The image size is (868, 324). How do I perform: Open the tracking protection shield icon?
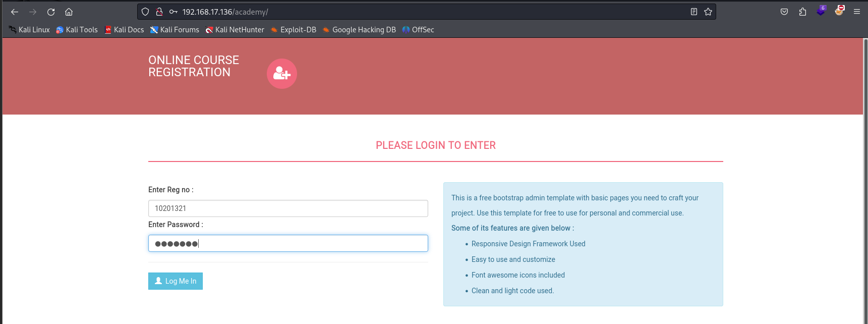(145, 12)
